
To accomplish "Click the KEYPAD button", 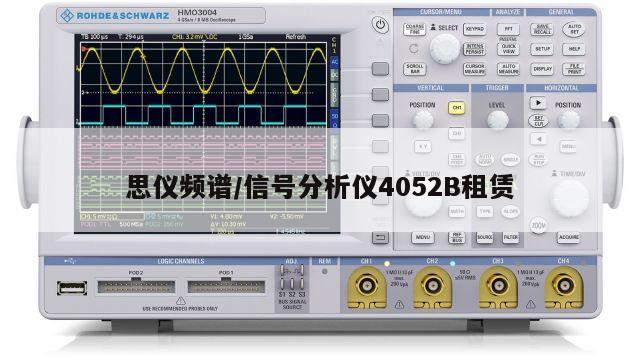I will [475, 29].
